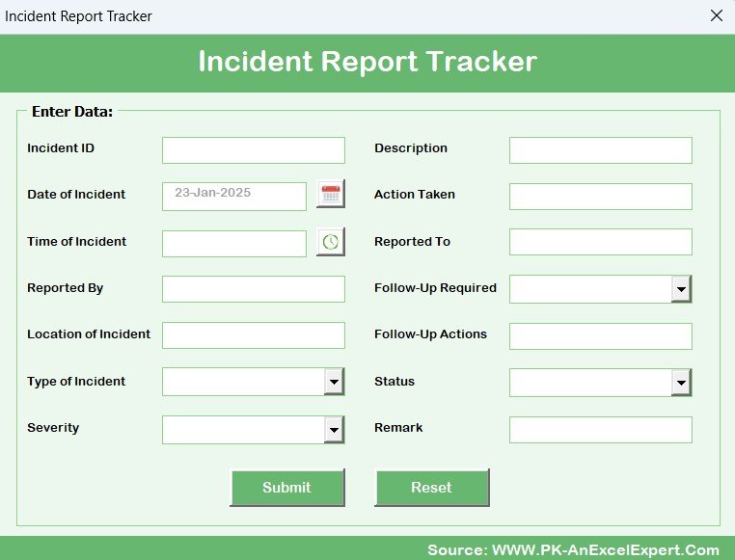Focus the Follow-Up Actions input field
The height and width of the screenshot is (560, 735).
pos(601,336)
